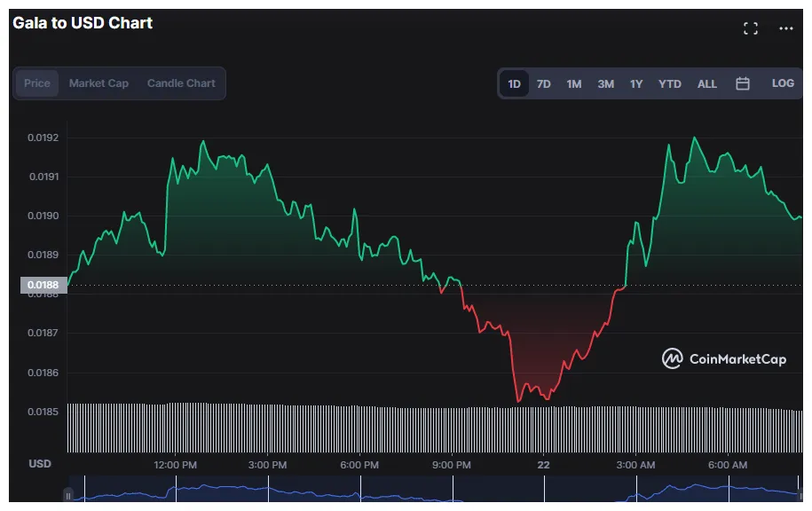Click the CoinMarketCap watermark logo
This screenshot has width=812, height=511.
(x=724, y=358)
